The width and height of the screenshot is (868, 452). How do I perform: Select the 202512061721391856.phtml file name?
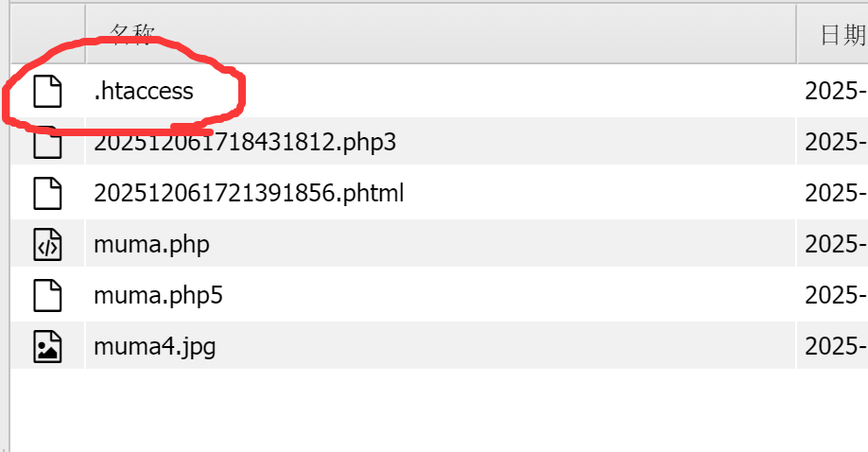249,194
